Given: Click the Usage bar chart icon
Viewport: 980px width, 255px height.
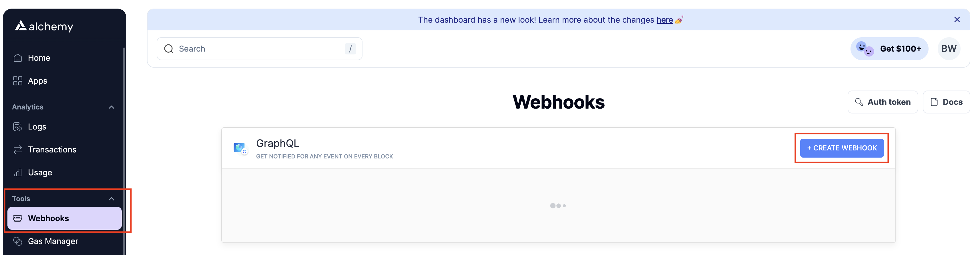Looking at the screenshot, I should 17,172.
